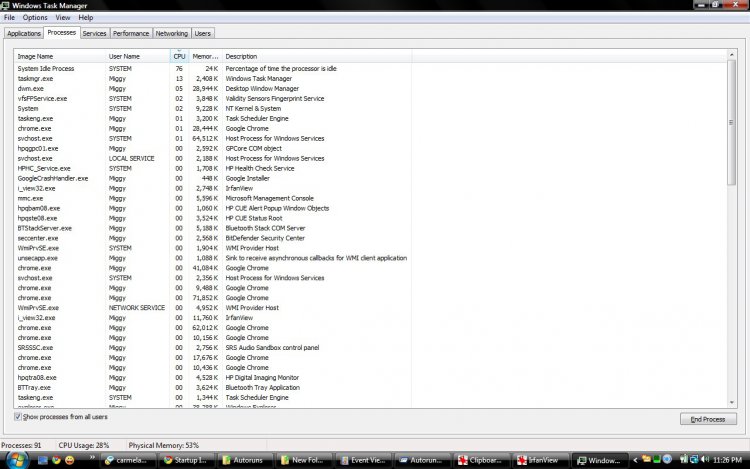This screenshot has height=469, width=750.
Task: Click the Task Manager title bar icon
Action: [5, 5]
